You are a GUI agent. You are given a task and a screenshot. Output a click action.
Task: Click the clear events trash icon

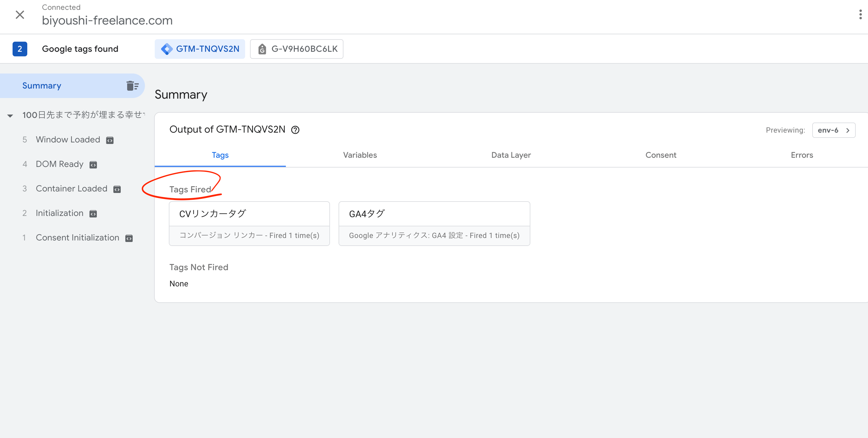point(132,86)
